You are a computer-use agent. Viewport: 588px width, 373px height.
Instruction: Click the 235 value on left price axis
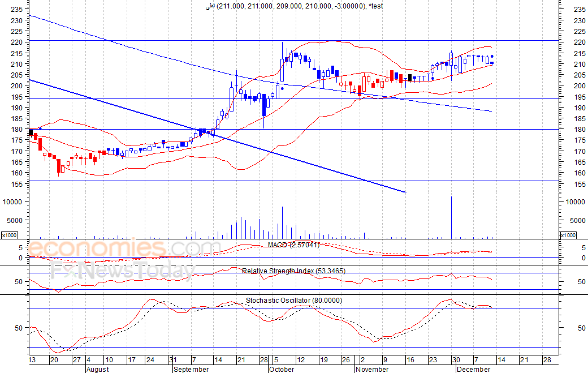[16, 10]
